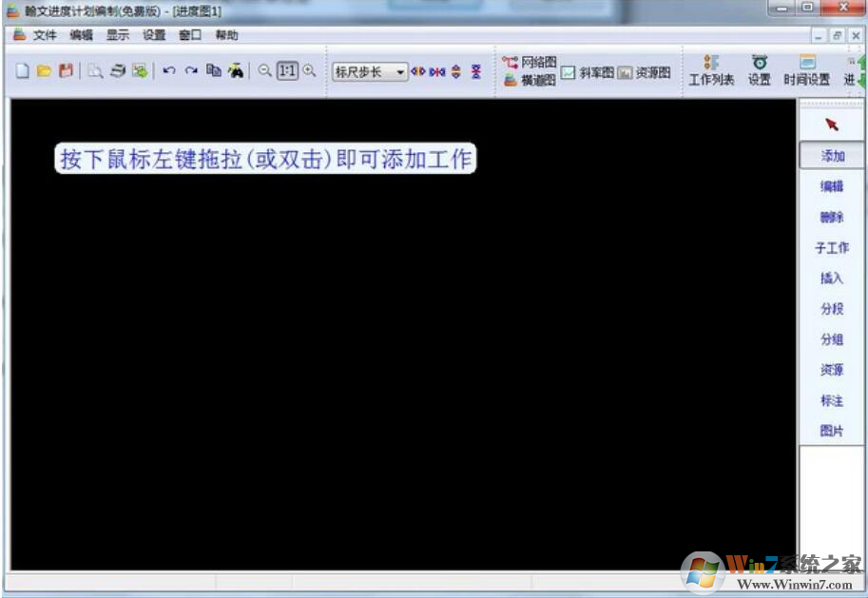
Task: Select the arrow selection tool in the sidebar
Action: click(830, 123)
